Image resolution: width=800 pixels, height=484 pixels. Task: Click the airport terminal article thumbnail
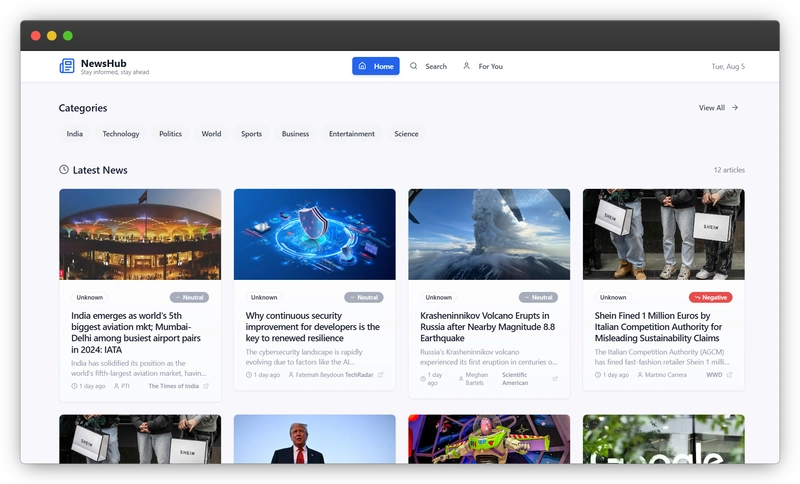[x=140, y=234]
